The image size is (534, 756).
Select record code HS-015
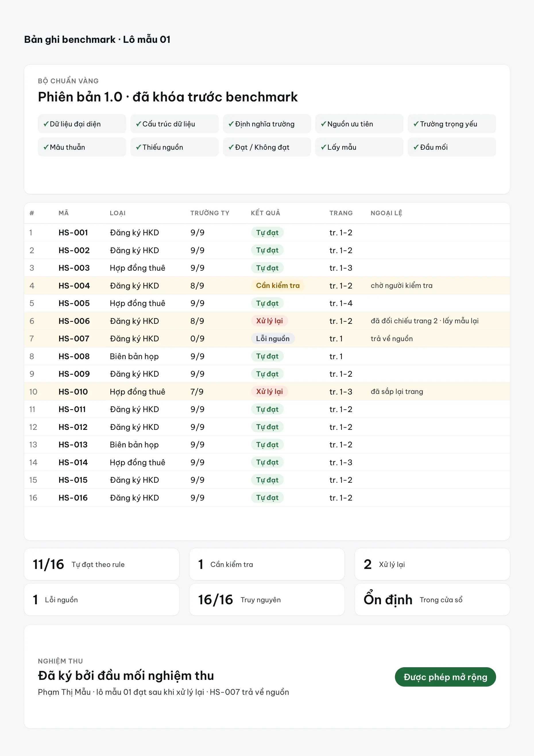[x=73, y=480]
